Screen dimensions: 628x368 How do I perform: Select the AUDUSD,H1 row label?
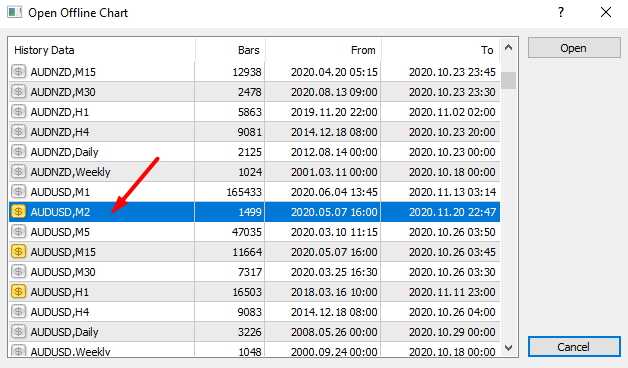click(x=60, y=292)
